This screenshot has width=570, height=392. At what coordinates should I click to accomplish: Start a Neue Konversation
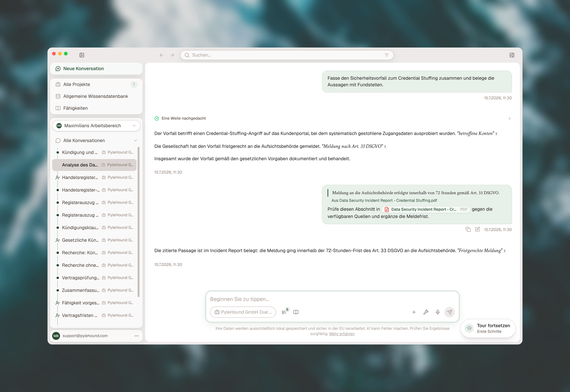point(96,69)
